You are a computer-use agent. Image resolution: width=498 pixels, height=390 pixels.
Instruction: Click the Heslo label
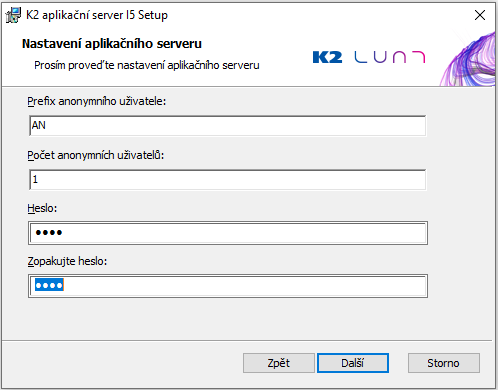tap(42, 208)
